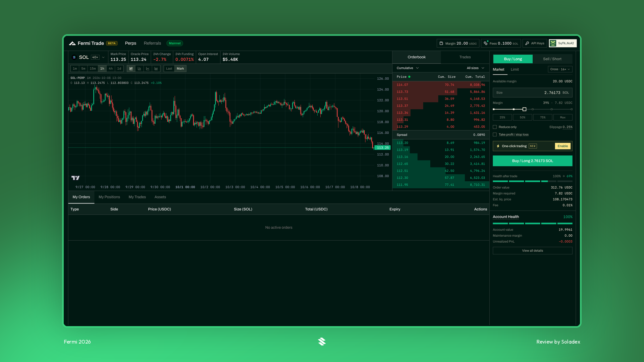Click the View all details button
This screenshot has width=644, height=362.
(x=532, y=251)
